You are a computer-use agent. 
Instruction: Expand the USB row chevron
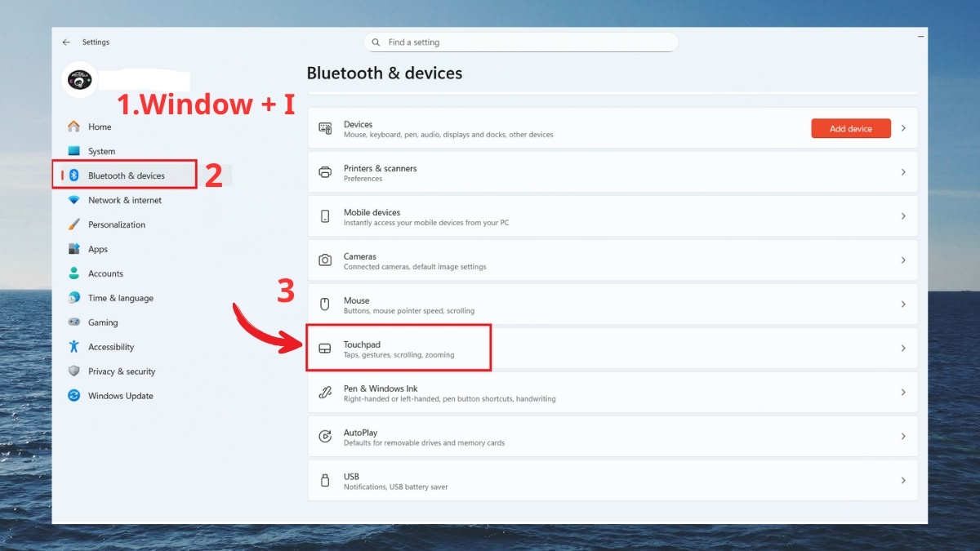click(903, 481)
